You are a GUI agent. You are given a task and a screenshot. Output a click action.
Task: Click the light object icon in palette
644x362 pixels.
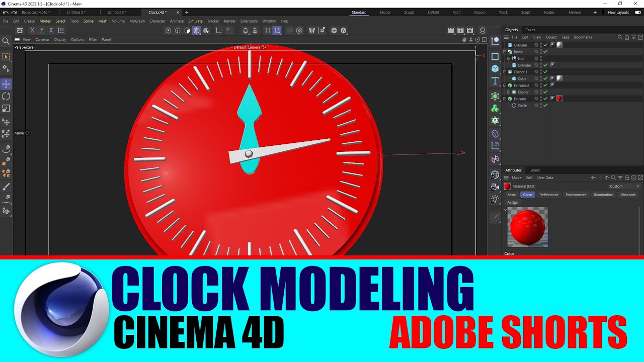pyautogui.click(x=495, y=199)
